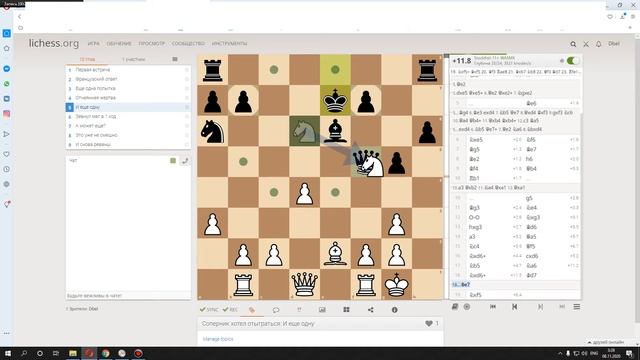The height and width of the screenshot is (360, 640).
Task: Toggle the SYNC checkbox
Action: point(209,310)
